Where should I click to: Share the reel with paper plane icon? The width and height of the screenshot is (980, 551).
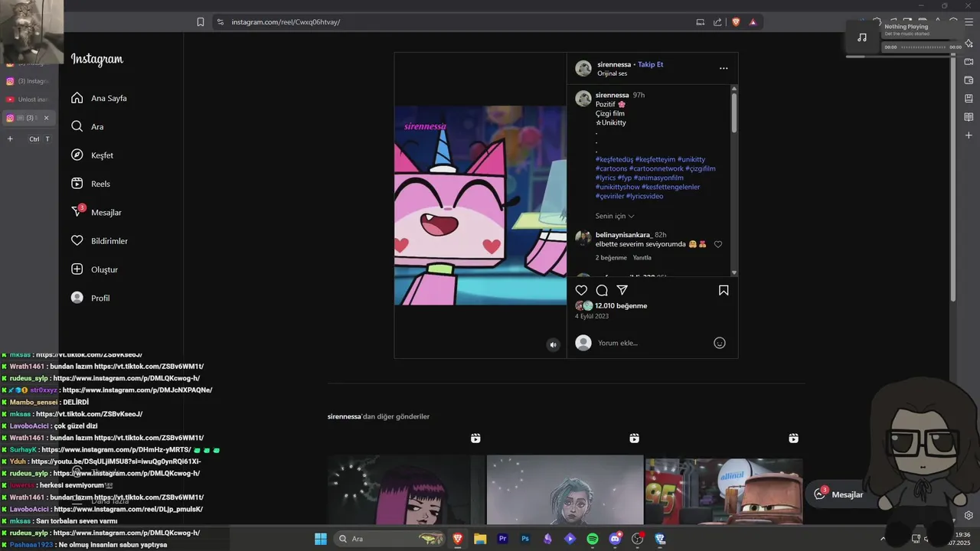pyautogui.click(x=622, y=290)
